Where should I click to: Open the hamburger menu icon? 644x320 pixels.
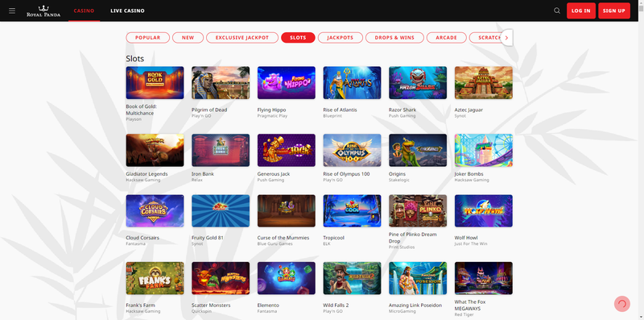tap(12, 10)
